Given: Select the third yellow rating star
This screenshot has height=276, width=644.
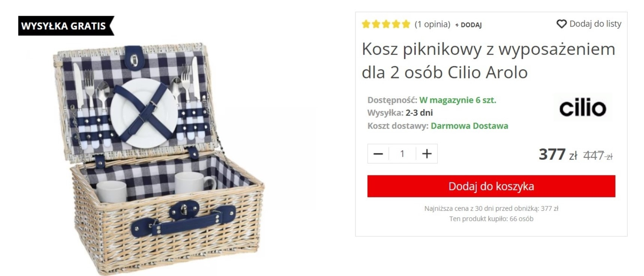Looking at the screenshot, I should (x=386, y=24).
